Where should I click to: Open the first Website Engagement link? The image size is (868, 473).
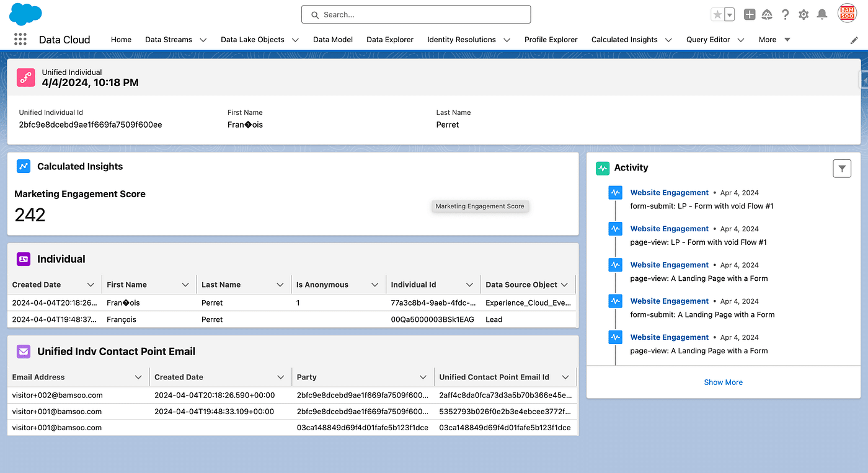pyautogui.click(x=669, y=193)
